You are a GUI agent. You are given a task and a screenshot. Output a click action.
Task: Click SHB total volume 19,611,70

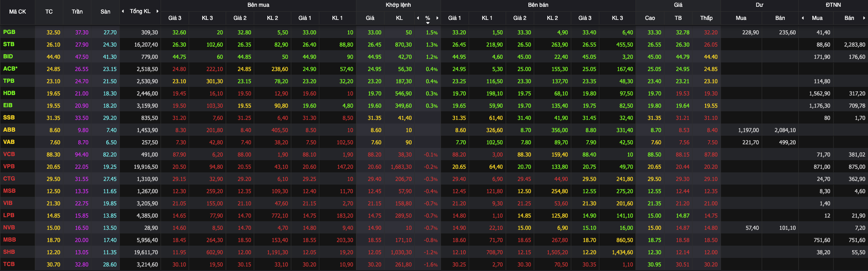(146, 252)
